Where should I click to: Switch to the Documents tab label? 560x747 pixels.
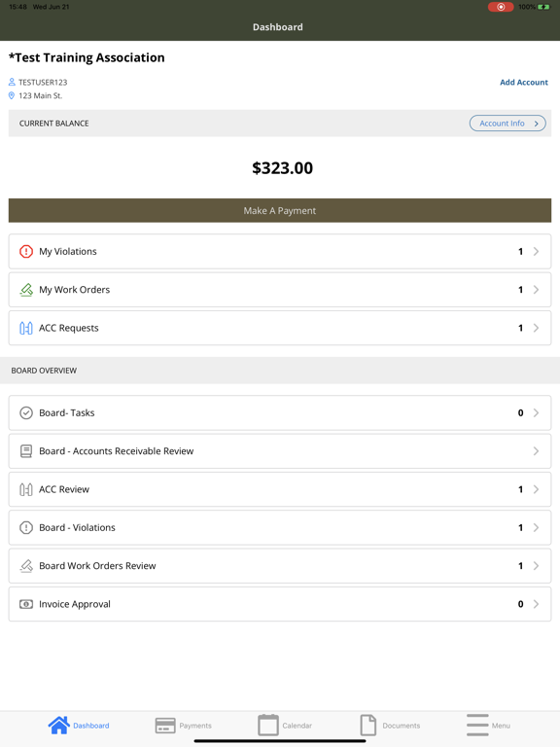401,726
